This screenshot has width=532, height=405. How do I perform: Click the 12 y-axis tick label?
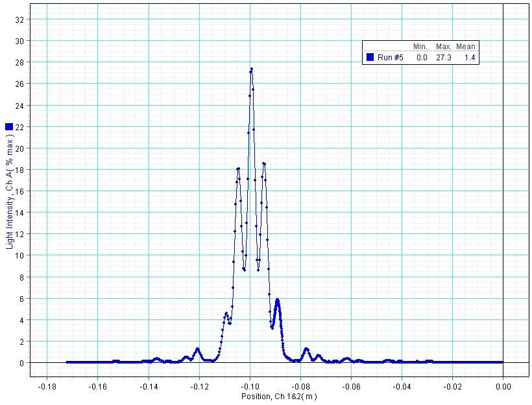[20, 234]
